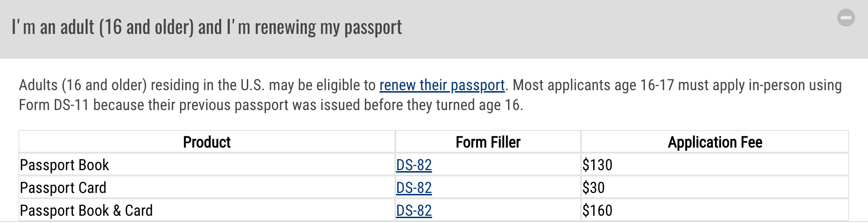Click the "Form DS-11" text in the paragraph
This screenshot has width=868, height=223.
[54, 105]
